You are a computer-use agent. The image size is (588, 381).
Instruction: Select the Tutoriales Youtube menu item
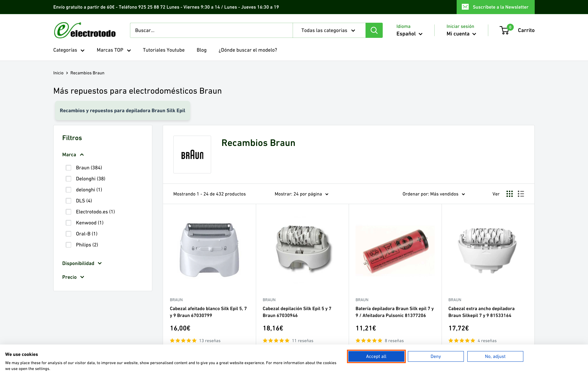164,50
